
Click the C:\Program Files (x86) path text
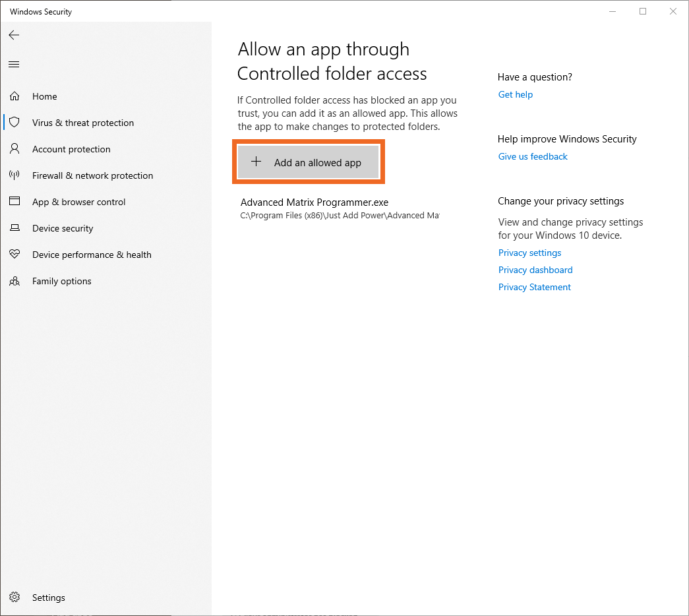tap(340, 216)
